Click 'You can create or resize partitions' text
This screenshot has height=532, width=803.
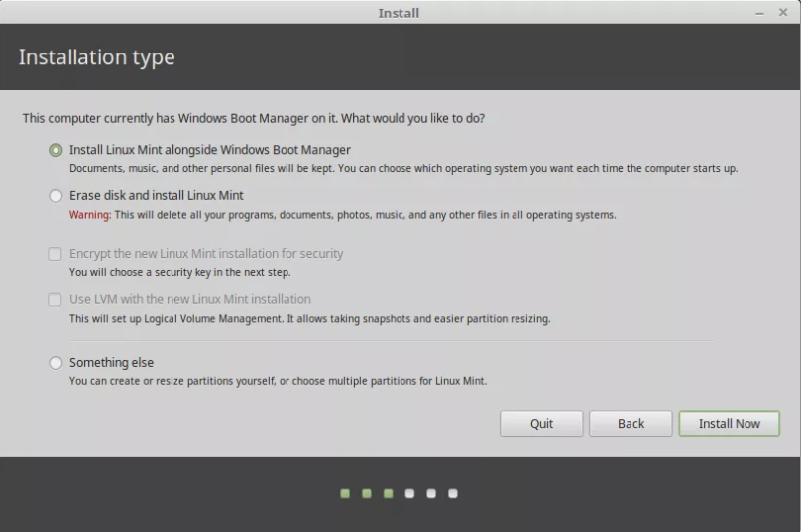click(279, 381)
